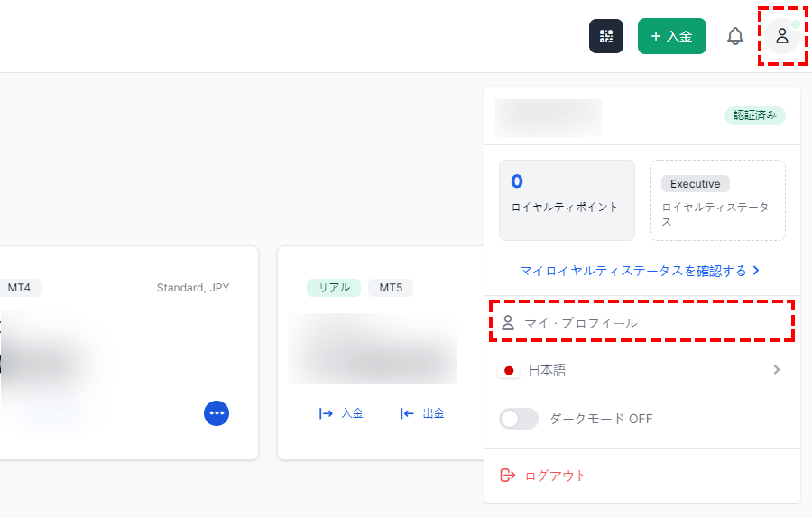The image size is (812, 518).
Task: Click the person icon beside マイ・プロフィール
Action: coord(508,323)
